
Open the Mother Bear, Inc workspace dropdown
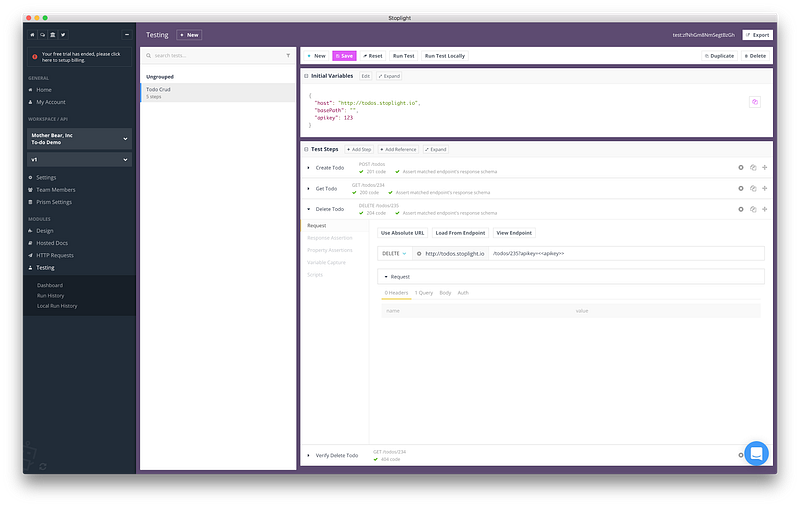79,139
